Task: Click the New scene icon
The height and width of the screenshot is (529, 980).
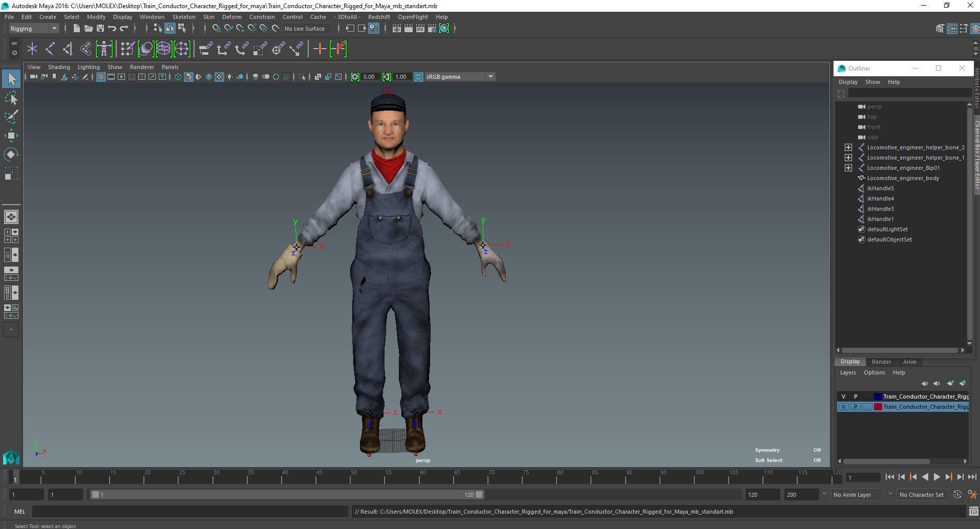Action: click(76, 29)
